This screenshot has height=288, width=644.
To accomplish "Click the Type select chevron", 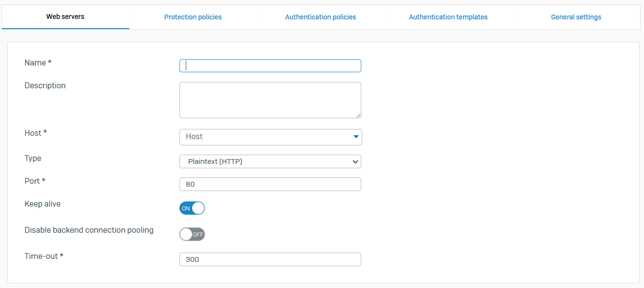I will [x=355, y=162].
